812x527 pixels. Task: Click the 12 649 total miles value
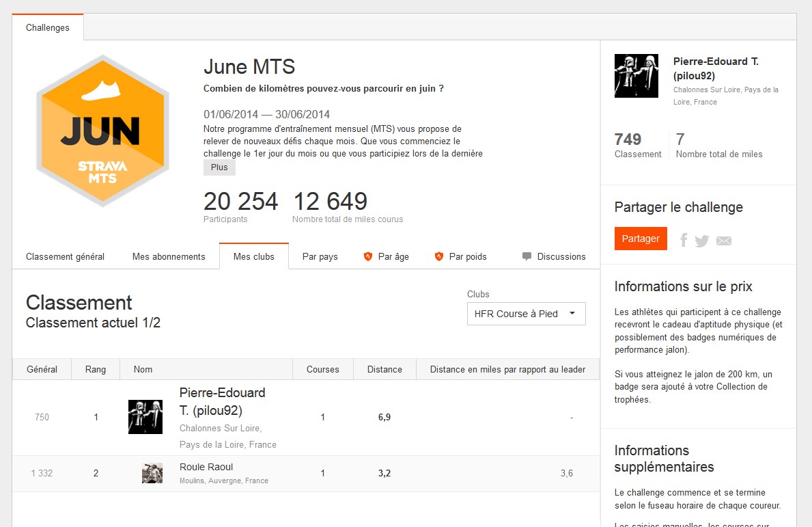tap(331, 201)
